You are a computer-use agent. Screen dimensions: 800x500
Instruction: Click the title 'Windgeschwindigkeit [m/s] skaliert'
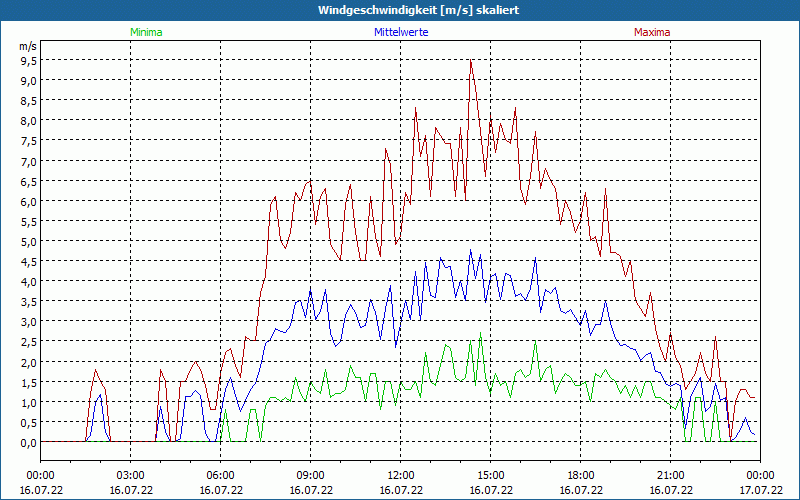point(418,10)
